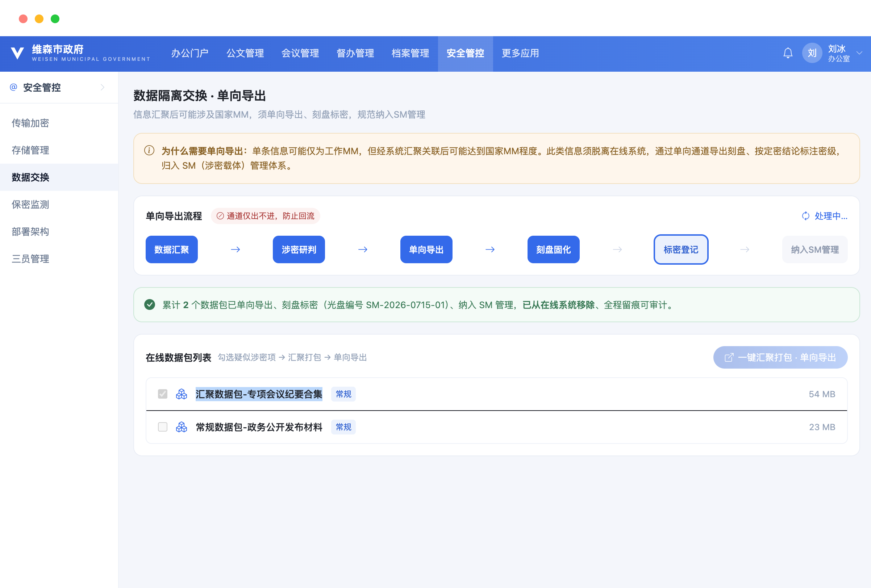Viewport: 871px width, 588px height.
Task: Click the 单向导出流程 title
Action: pos(174,216)
